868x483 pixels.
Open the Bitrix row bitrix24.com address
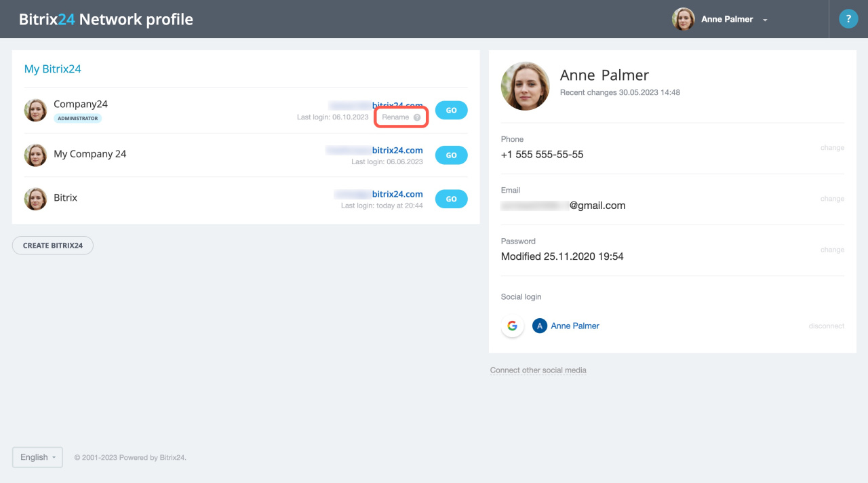click(x=378, y=195)
